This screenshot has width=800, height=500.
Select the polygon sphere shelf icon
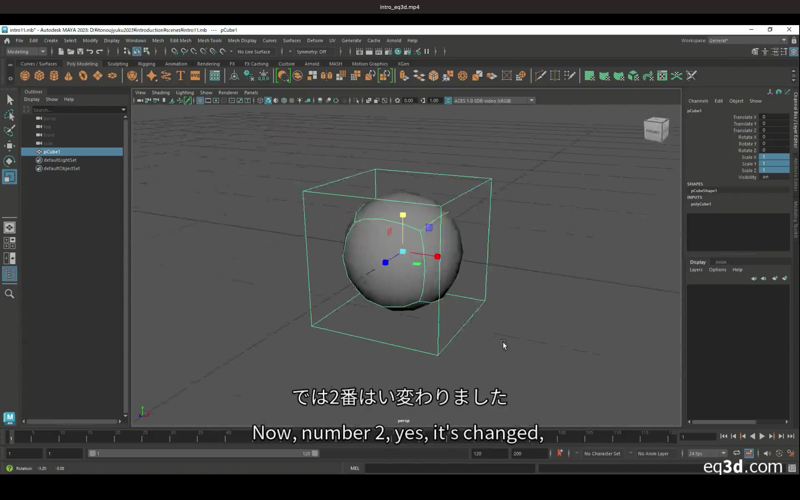(x=25, y=75)
